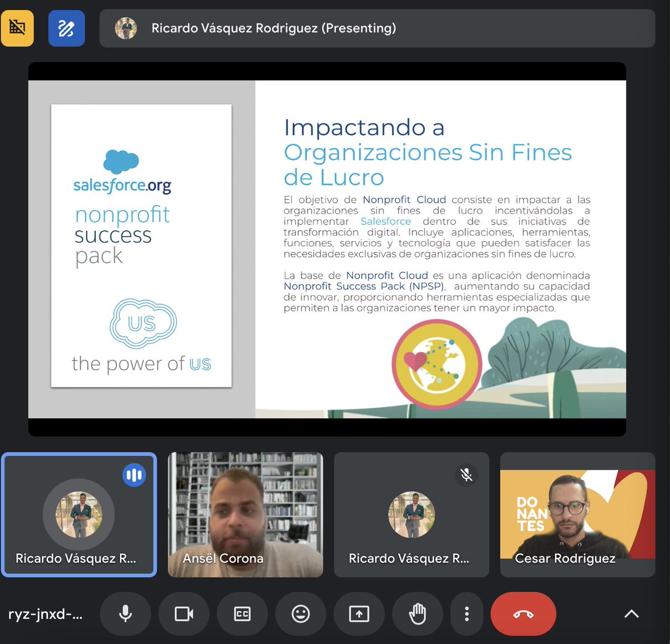670x644 pixels.
Task: Click the blue audio activity indicator icon
Action: coord(134,475)
